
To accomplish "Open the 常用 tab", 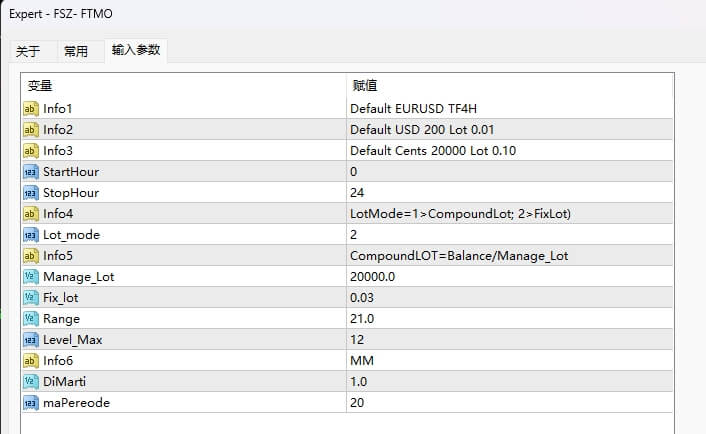I will pos(75,51).
